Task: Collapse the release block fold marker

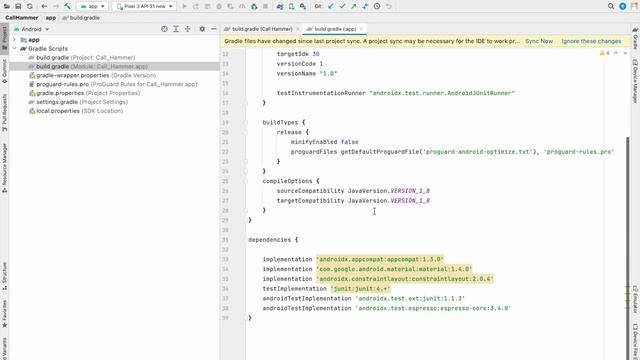Action: pos(246,132)
